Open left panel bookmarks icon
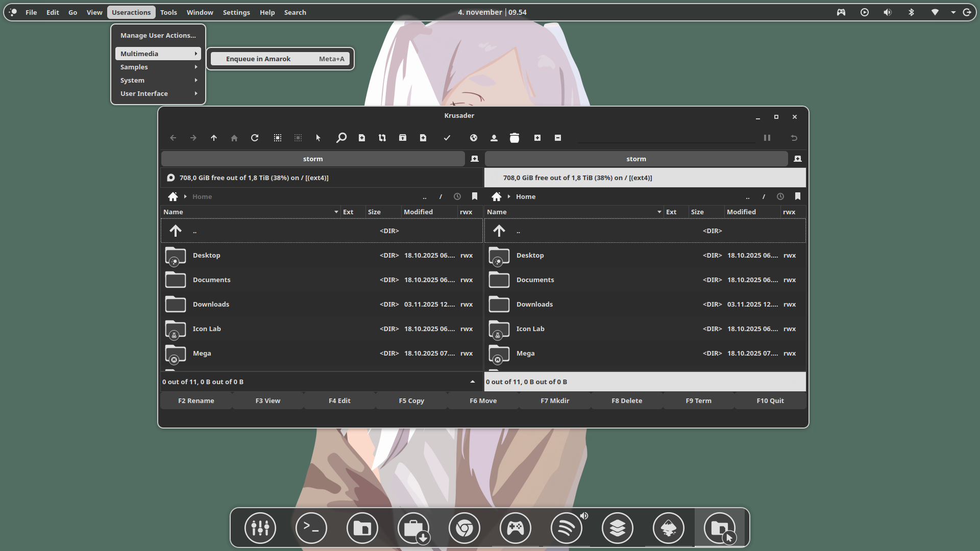This screenshot has height=551, width=980. (475, 196)
